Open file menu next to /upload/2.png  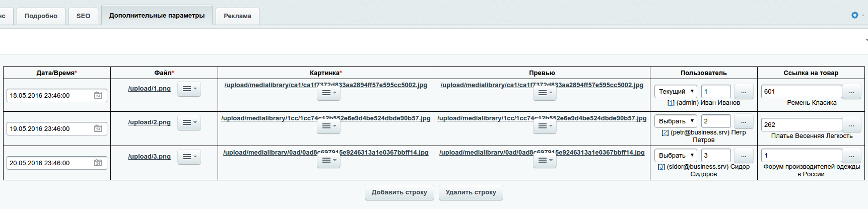(x=189, y=122)
